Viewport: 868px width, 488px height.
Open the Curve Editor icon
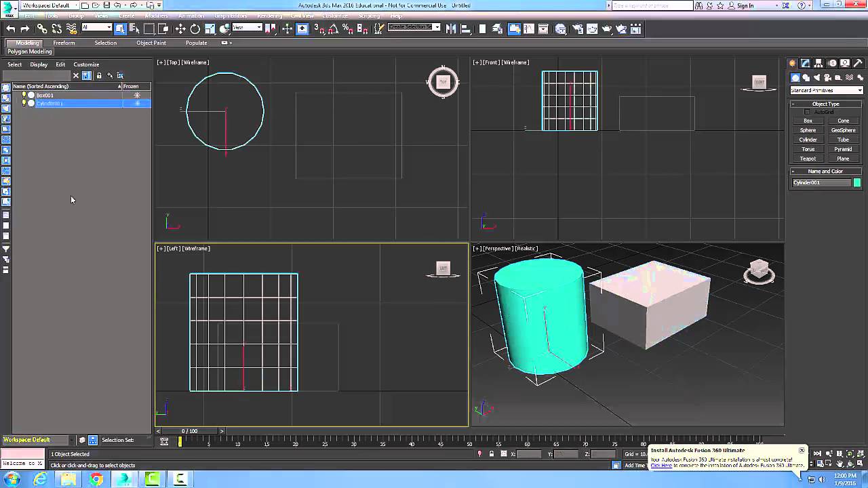[528, 28]
